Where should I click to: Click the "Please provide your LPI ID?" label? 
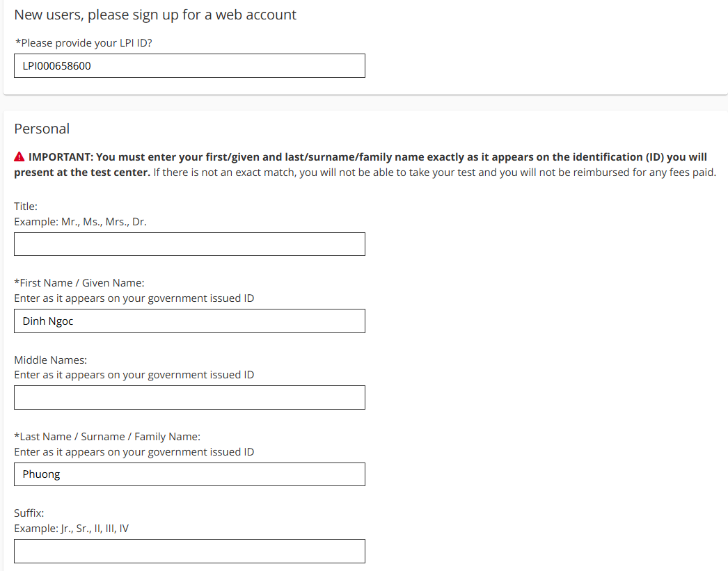84,43
